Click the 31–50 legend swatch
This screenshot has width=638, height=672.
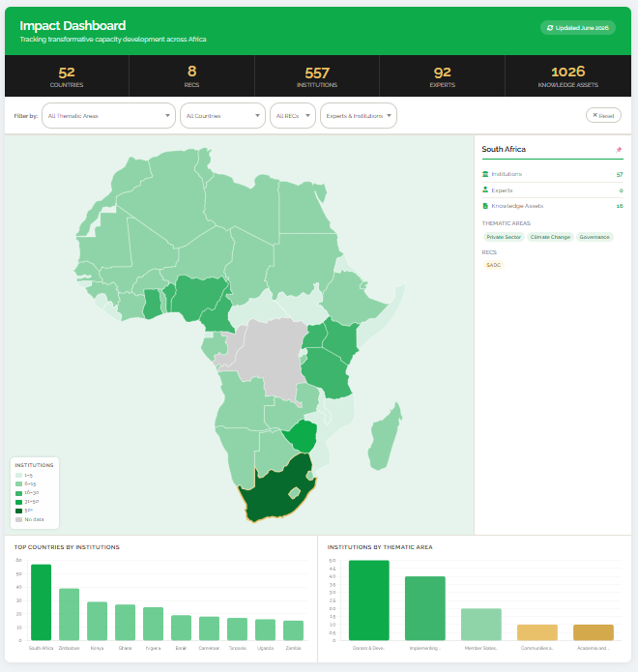pyautogui.click(x=19, y=502)
